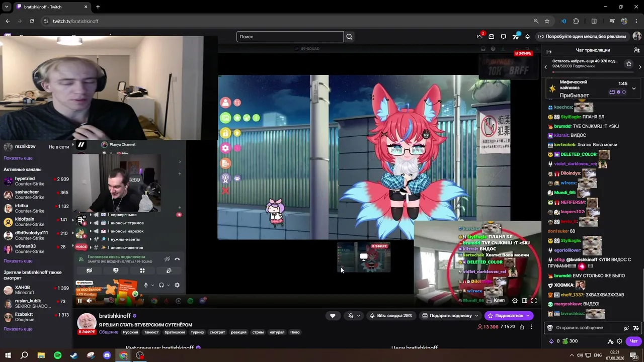Screen dimensions: 644x362
Task: Open Chrome tab search dropdown
Action: pos(7,7)
